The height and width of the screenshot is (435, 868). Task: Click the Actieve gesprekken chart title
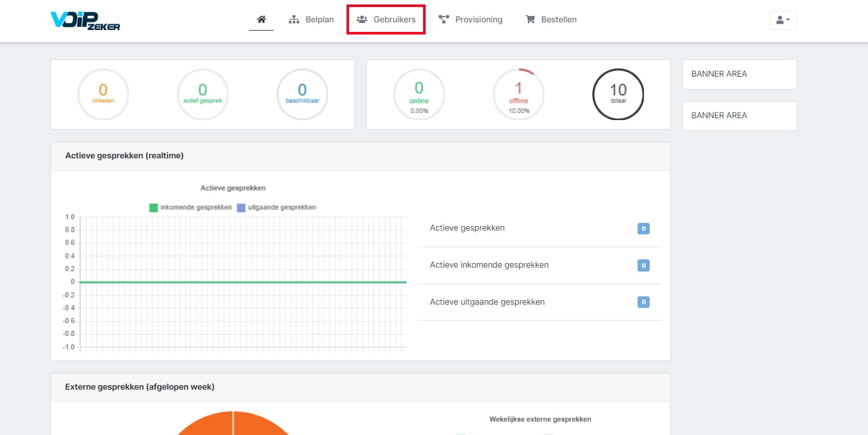pos(233,188)
